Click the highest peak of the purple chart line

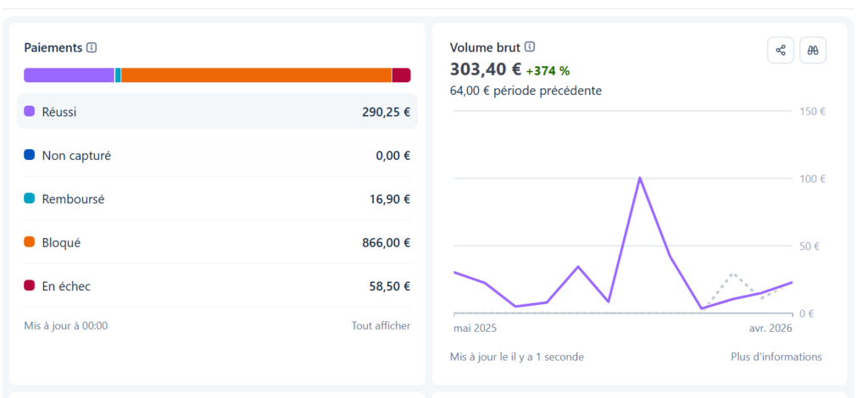pyautogui.click(x=639, y=178)
